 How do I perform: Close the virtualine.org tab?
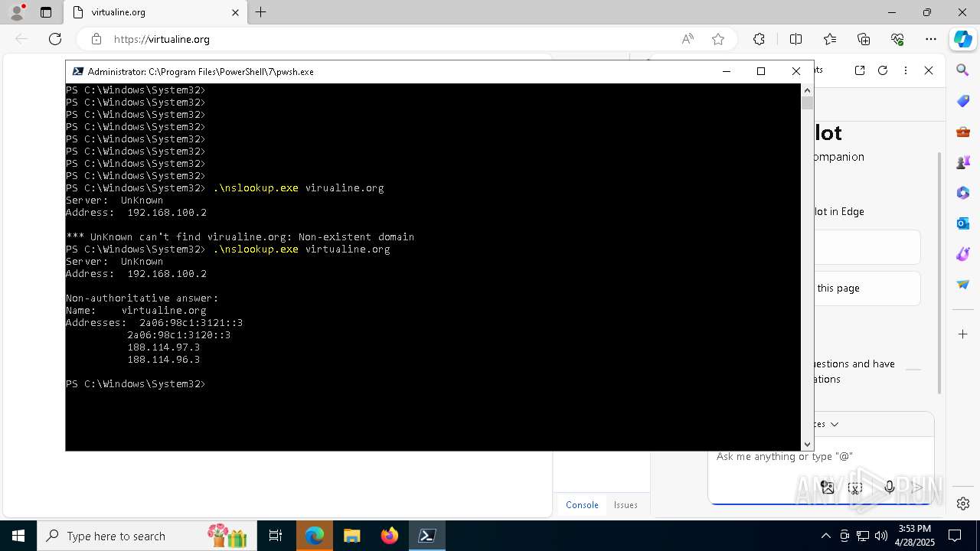point(235,12)
